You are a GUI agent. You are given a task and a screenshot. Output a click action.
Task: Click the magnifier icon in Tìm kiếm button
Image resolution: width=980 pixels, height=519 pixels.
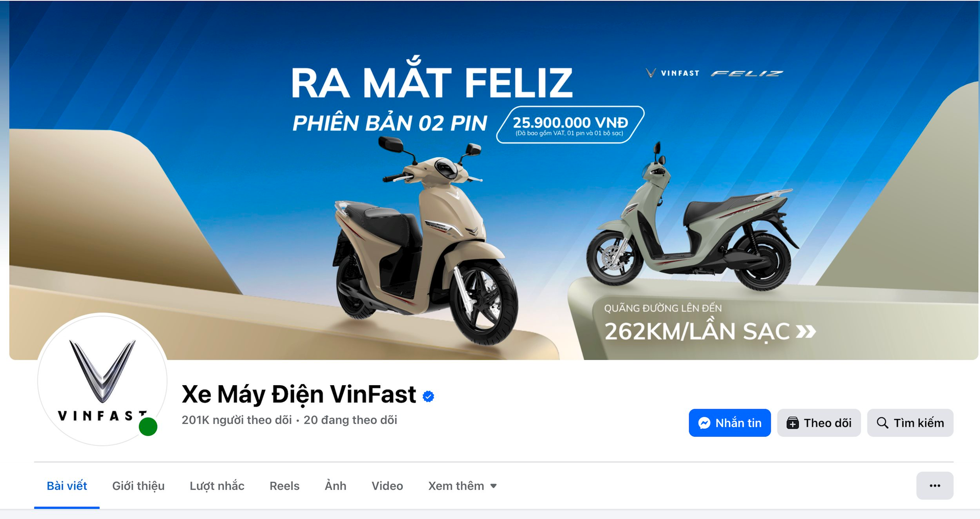pyautogui.click(x=883, y=423)
